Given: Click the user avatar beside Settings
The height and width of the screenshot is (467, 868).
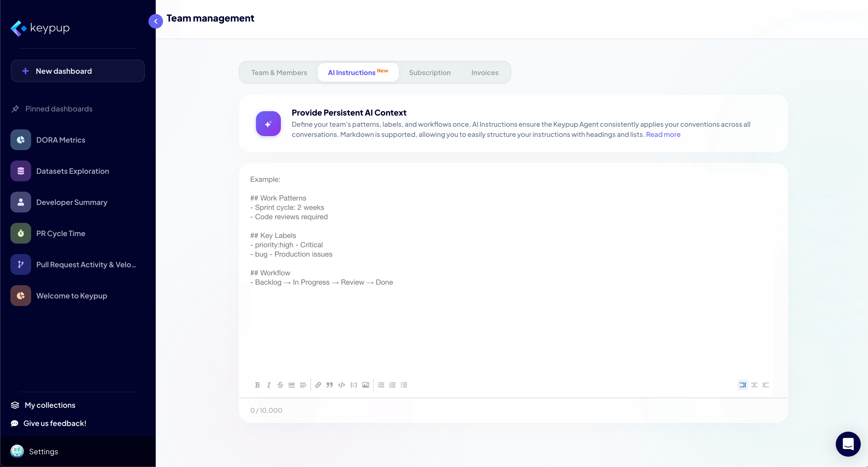Looking at the screenshot, I should tap(17, 451).
